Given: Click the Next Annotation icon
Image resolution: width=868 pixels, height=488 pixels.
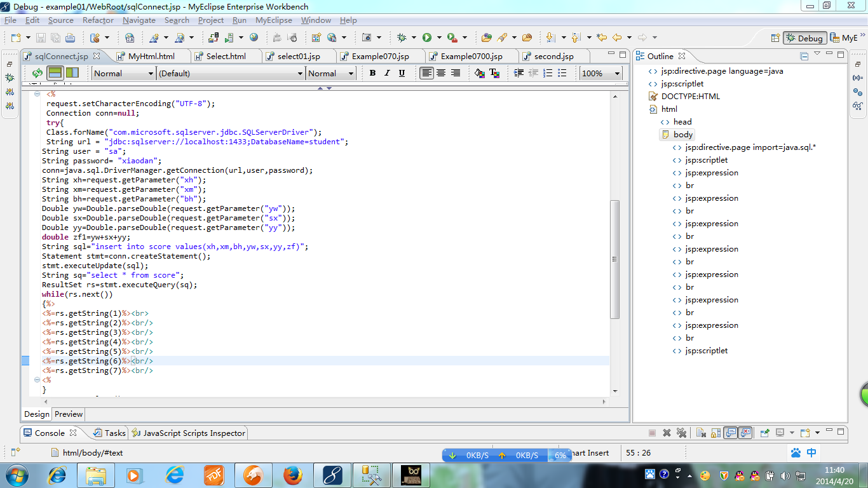Looking at the screenshot, I should 550,37.
